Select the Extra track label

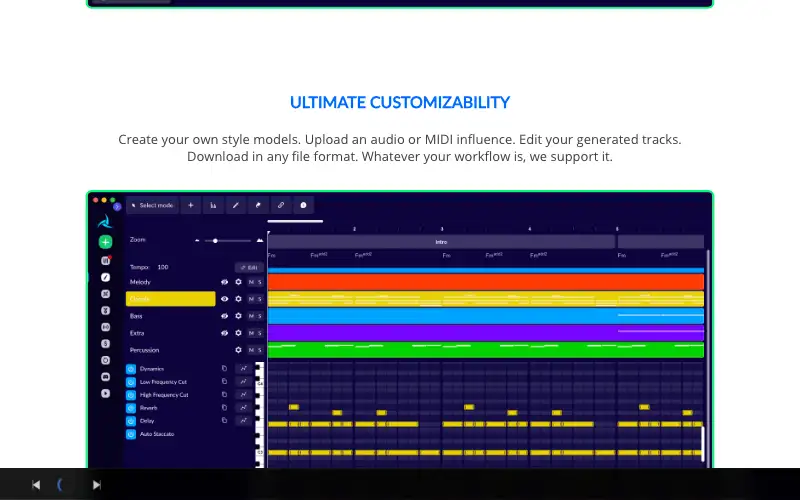[137, 333]
